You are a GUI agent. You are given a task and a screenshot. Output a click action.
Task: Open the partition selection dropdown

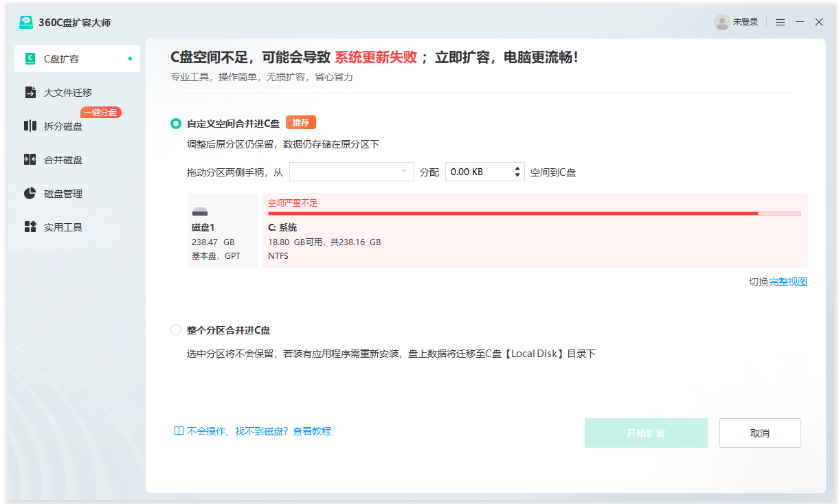351,171
